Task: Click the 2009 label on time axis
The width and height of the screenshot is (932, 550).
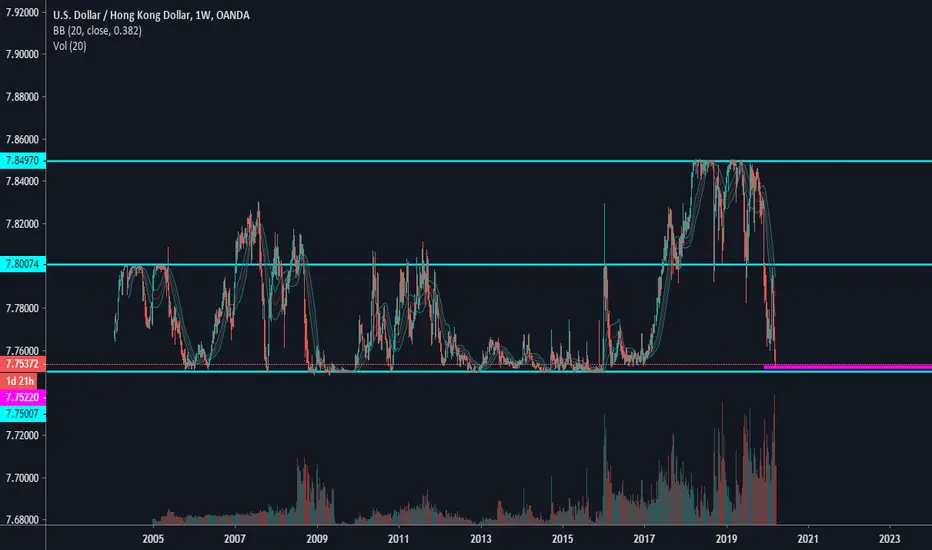Action: point(317,539)
